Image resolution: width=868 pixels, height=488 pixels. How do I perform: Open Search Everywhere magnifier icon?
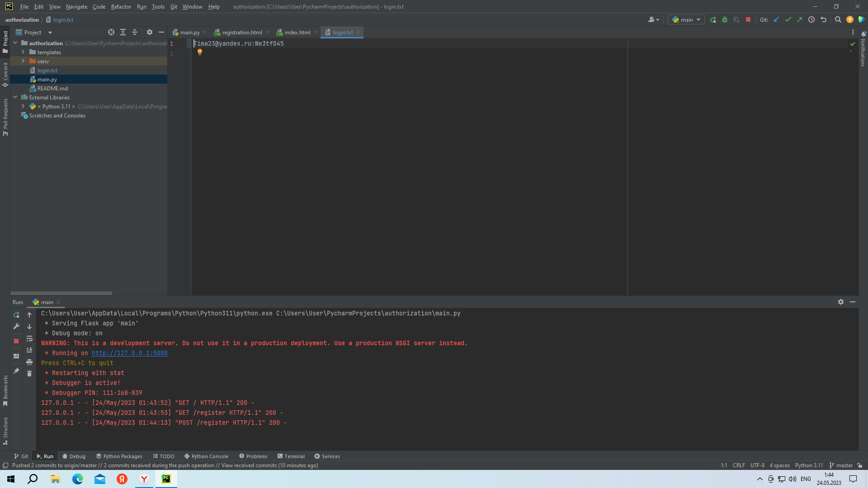tap(838, 20)
